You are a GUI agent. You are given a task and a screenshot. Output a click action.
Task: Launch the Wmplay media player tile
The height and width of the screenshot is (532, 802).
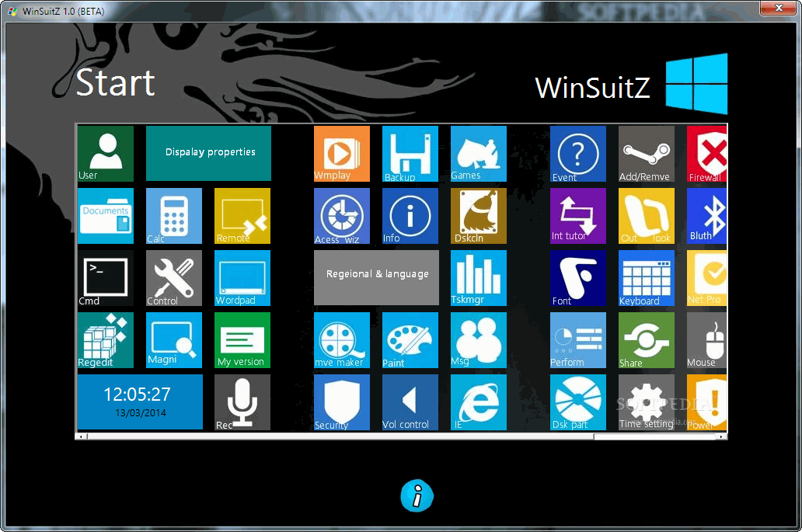coord(342,153)
